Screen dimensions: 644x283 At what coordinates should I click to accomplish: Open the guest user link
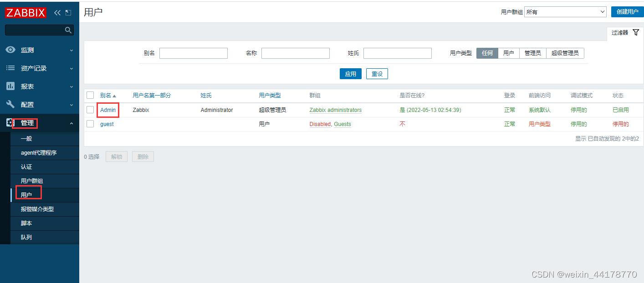click(107, 124)
